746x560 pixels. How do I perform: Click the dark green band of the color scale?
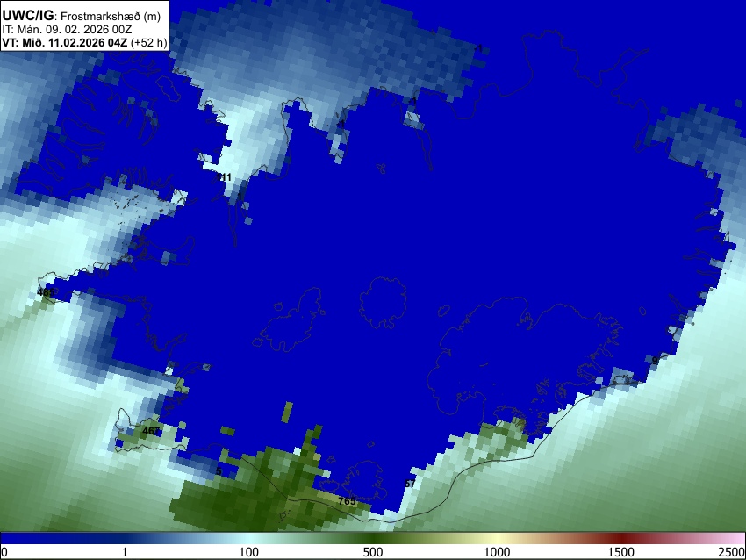pyautogui.click(x=373, y=538)
